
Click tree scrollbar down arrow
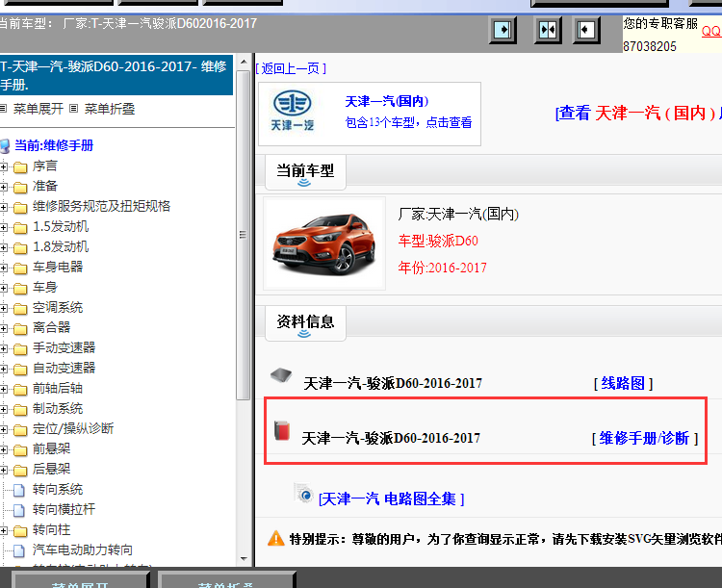click(244, 559)
